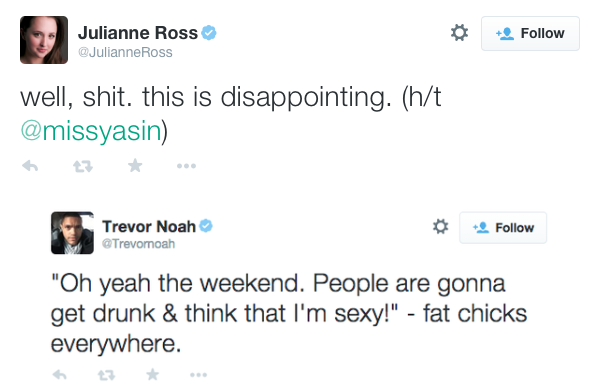
Task: Open more options on Trevor Noah's tweet
Action: point(198,375)
